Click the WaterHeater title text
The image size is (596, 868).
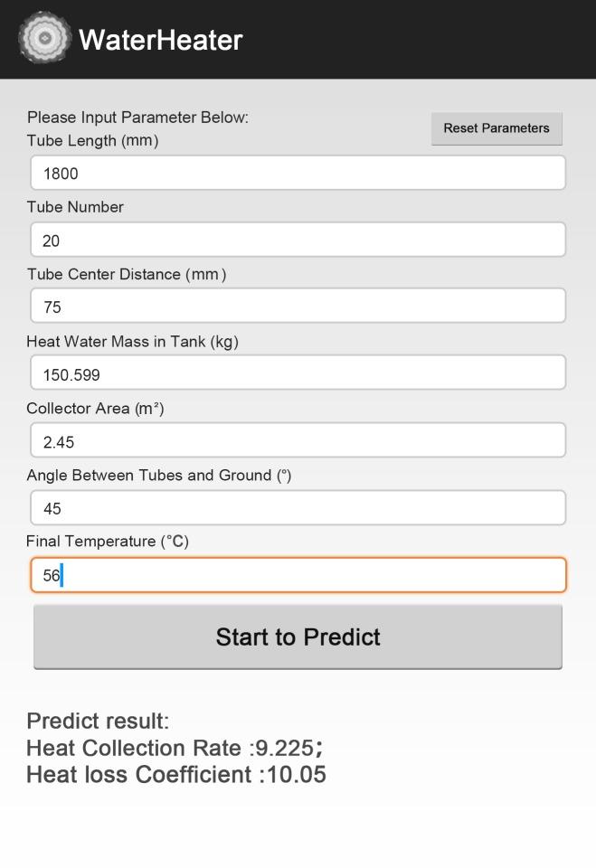tap(161, 40)
